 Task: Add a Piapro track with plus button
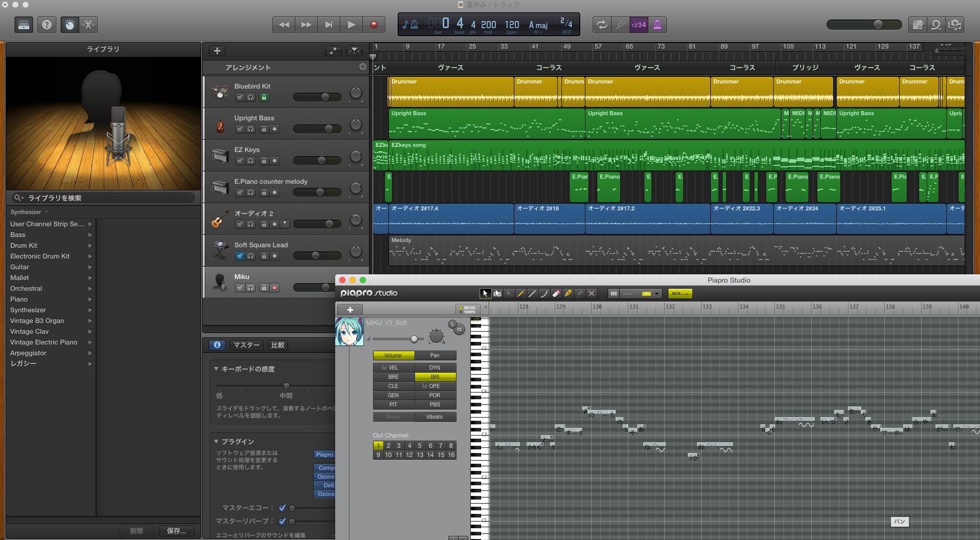pos(350,310)
